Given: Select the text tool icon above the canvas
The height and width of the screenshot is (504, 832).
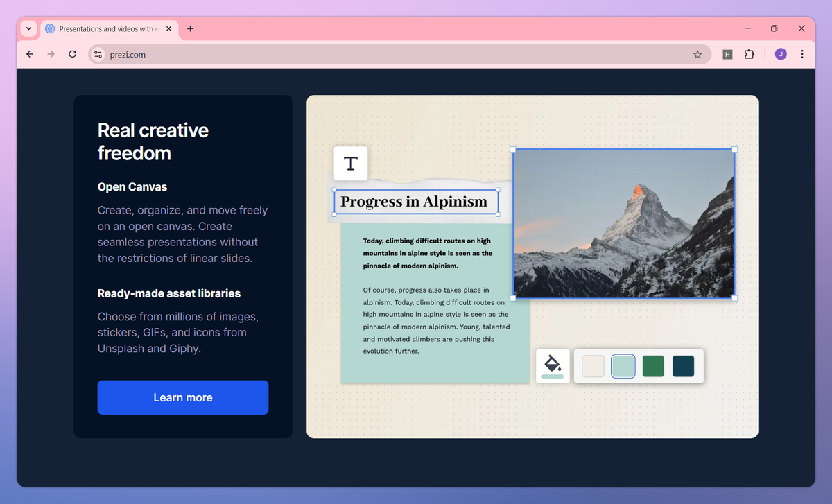Looking at the screenshot, I should [350, 163].
